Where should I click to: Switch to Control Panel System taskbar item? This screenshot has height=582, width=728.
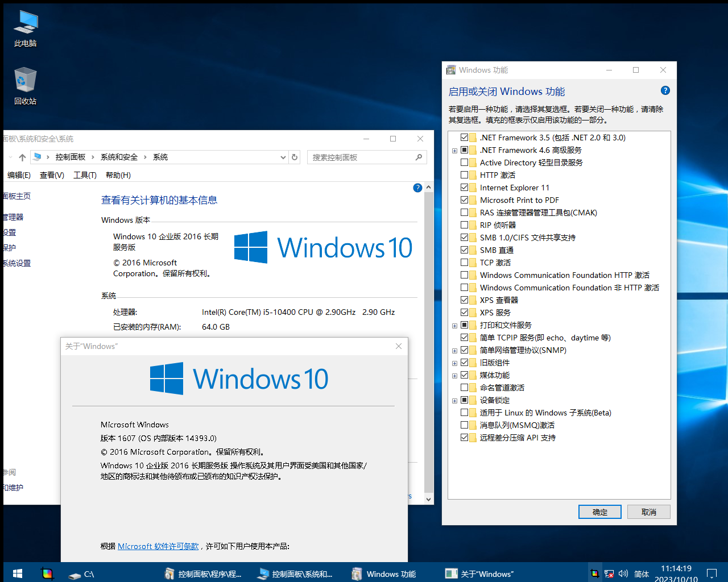295,574
